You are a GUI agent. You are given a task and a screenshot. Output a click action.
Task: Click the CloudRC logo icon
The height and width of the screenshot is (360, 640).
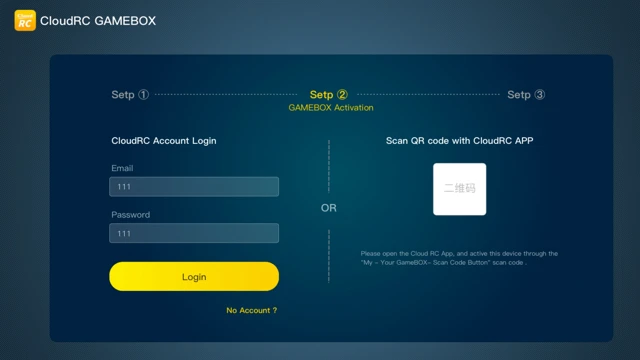coord(25,20)
